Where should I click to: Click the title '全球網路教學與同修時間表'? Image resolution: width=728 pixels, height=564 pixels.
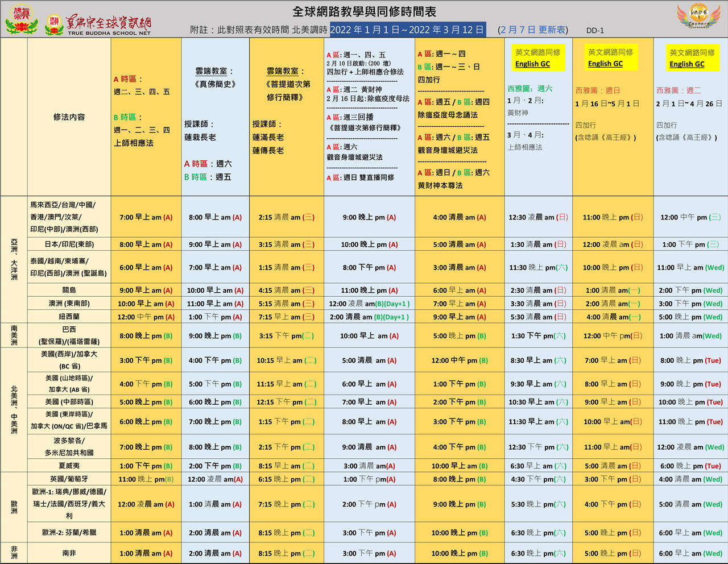pyautogui.click(x=364, y=11)
